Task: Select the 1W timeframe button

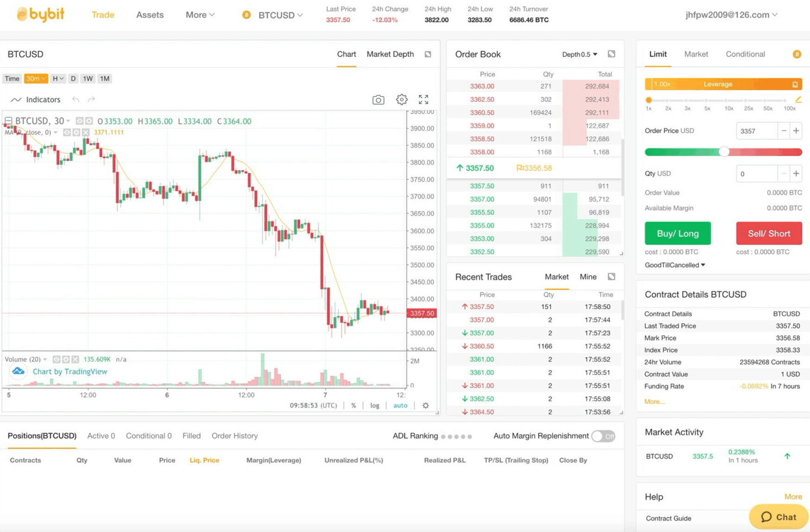Action: (x=88, y=79)
